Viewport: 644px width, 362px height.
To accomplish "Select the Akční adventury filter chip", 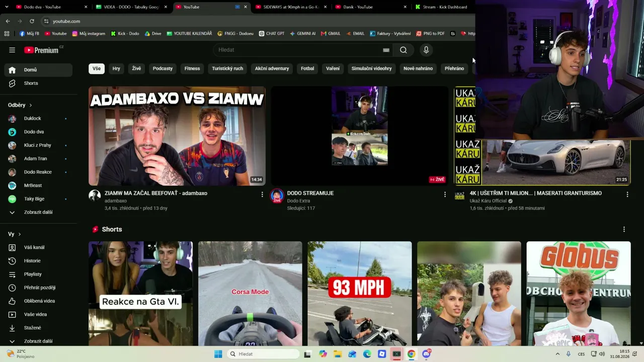I will click(272, 68).
